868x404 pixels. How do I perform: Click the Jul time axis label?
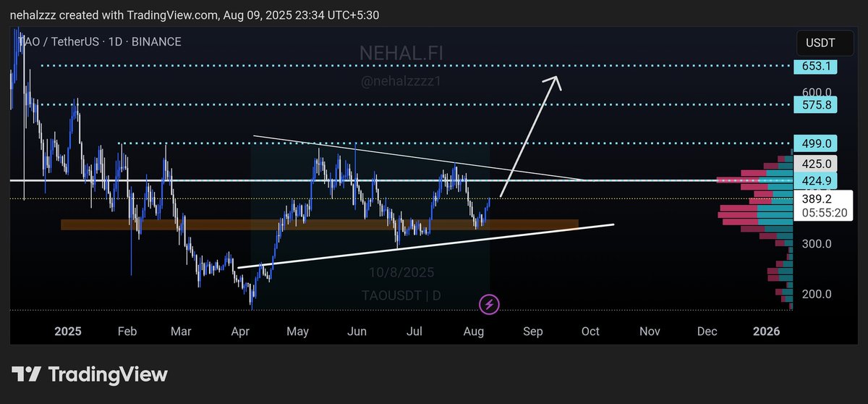[x=414, y=332]
